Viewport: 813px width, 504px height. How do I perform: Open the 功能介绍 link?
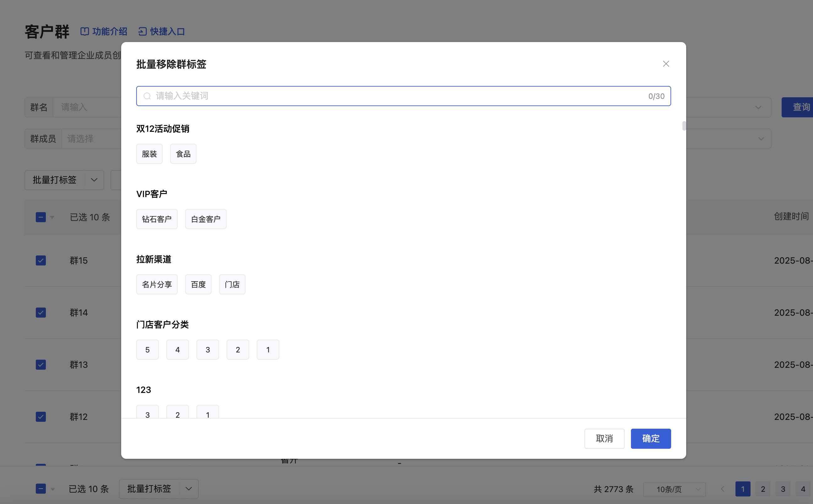click(104, 31)
